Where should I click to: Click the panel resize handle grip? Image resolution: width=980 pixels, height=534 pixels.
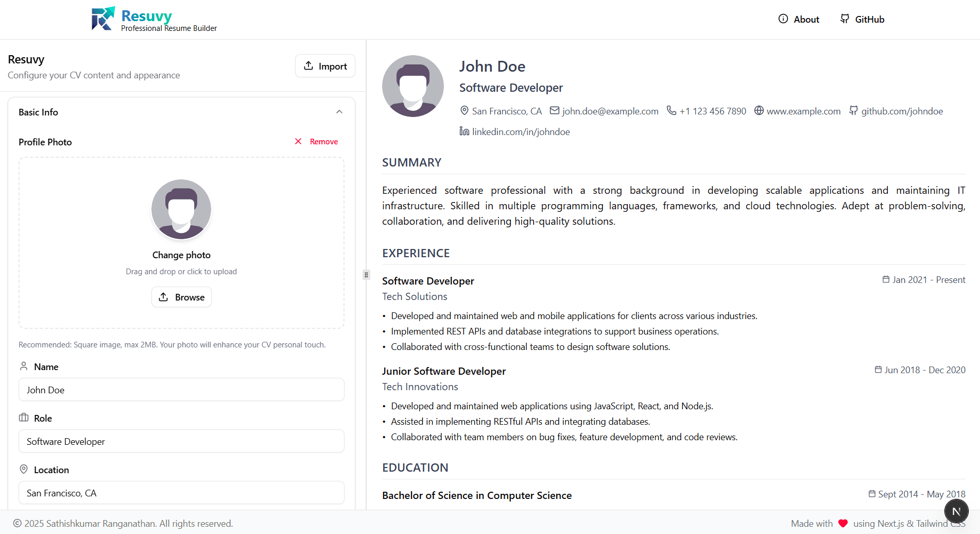click(x=366, y=275)
